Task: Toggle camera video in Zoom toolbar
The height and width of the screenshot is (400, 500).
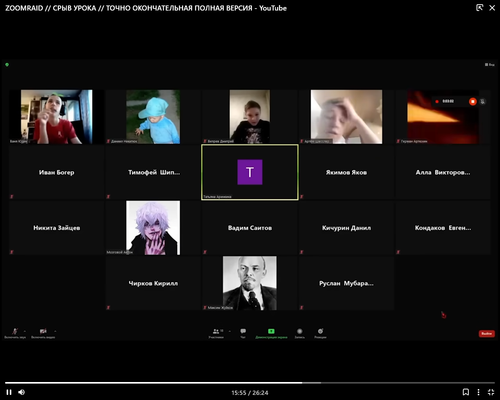Action: [43, 331]
